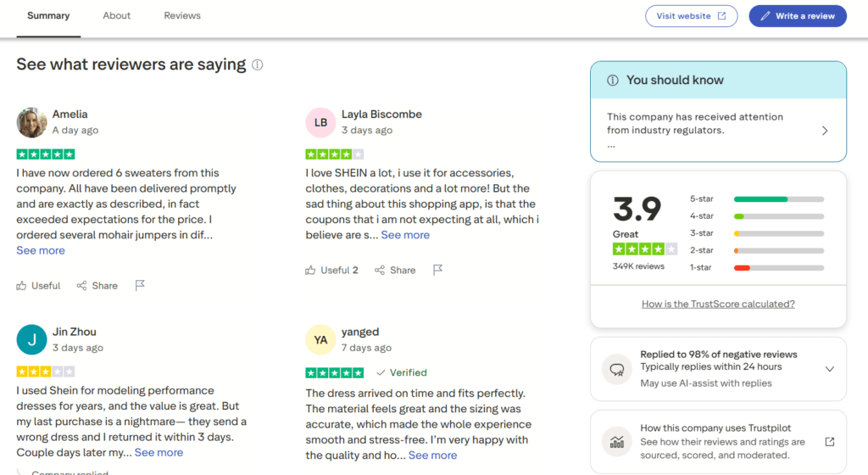Click the info icon beside 'See what reviewers are saying'
The height and width of the screenshot is (475, 868).
tap(258, 64)
